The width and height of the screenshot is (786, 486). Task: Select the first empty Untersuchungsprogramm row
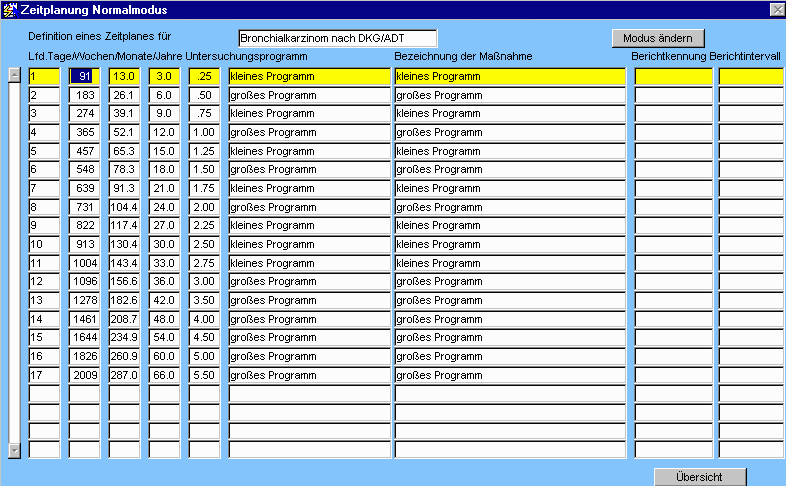click(x=308, y=394)
